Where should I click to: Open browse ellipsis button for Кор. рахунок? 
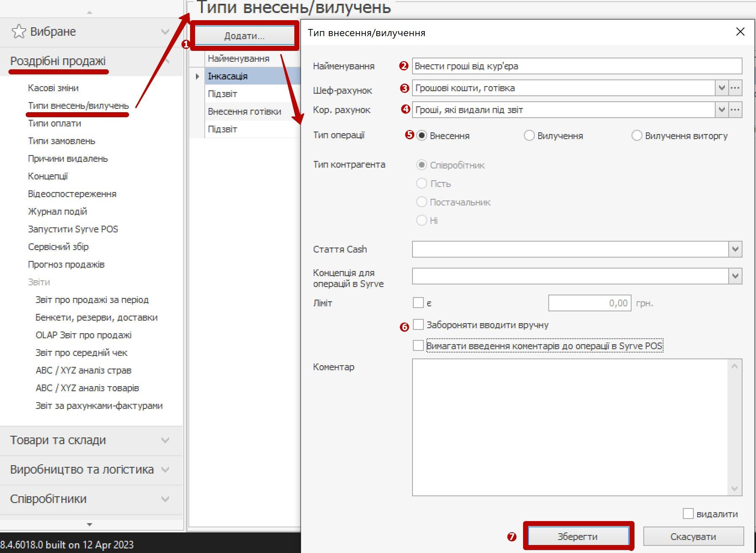coord(735,110)
